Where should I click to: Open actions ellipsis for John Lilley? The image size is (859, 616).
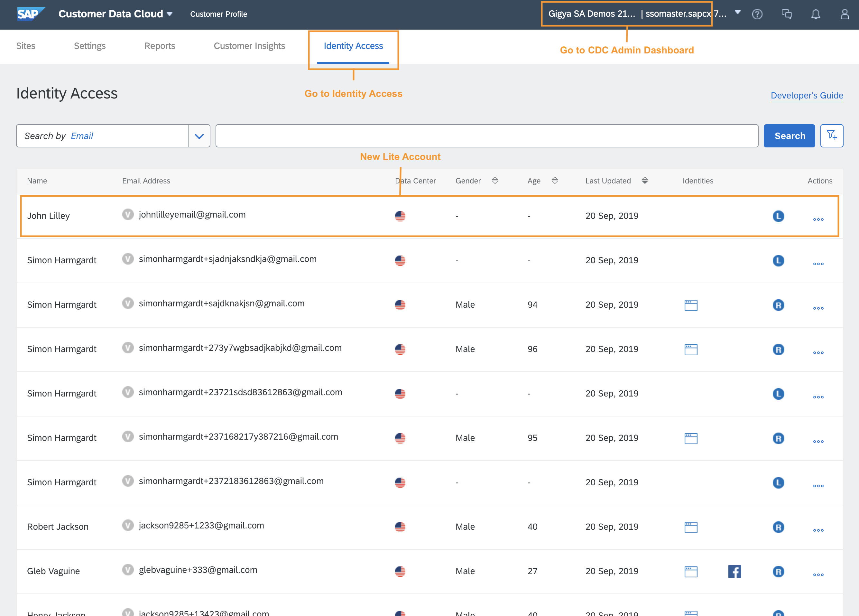coord(818,219)
